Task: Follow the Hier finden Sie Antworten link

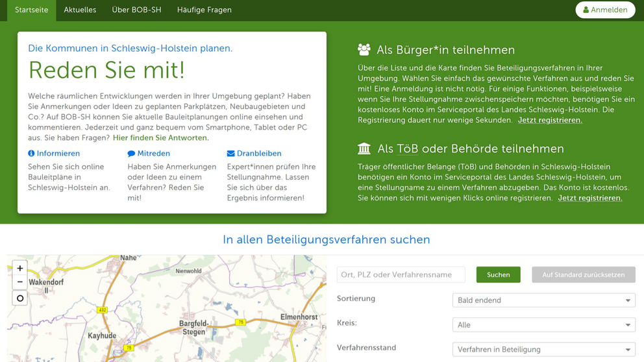Action: (160, 138)
